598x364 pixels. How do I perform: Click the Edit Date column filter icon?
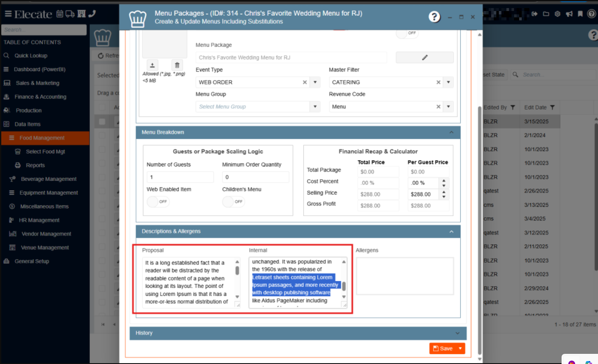click(x=552, y=108)
